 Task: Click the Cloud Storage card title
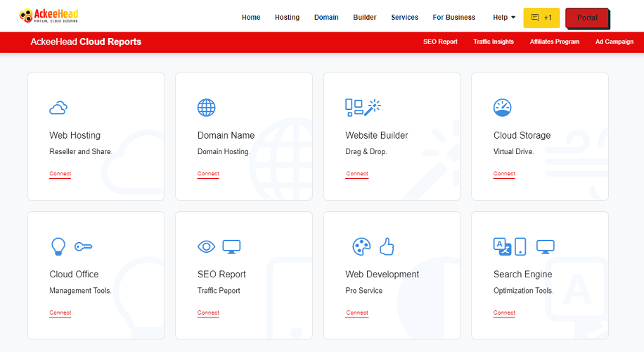(x=522, y=135)
